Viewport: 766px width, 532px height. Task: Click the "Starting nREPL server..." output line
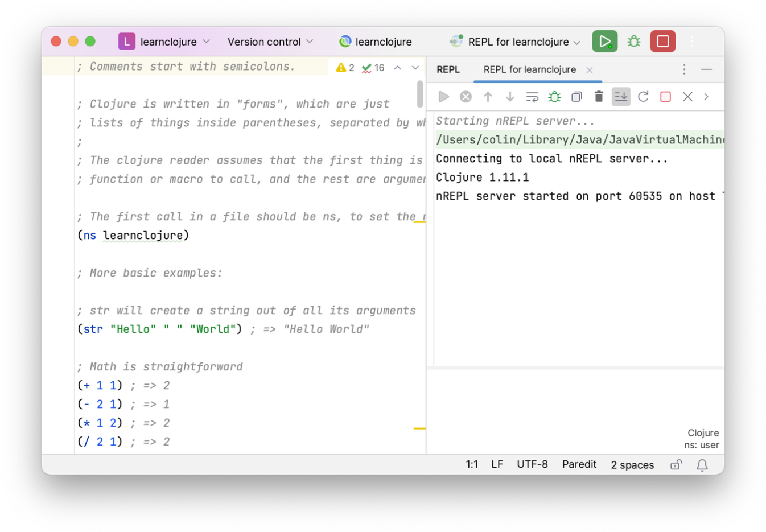pyautogui.click(x=515, y=121)
